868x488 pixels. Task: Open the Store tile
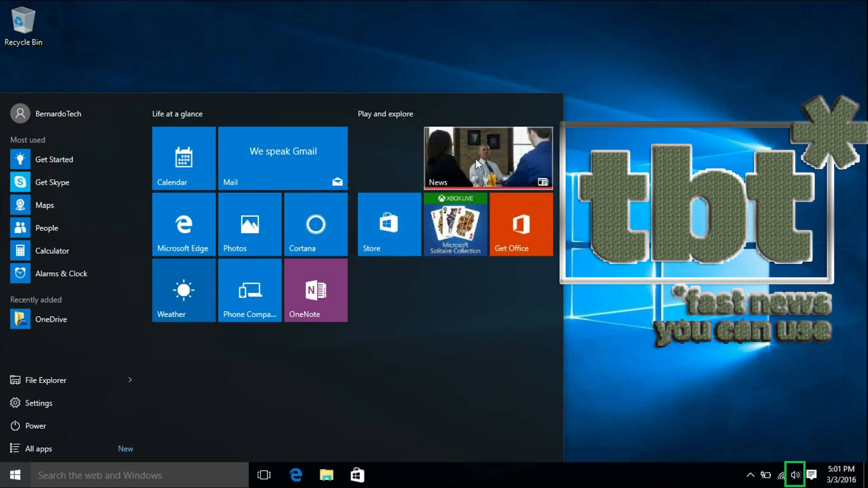click(390, 224)
